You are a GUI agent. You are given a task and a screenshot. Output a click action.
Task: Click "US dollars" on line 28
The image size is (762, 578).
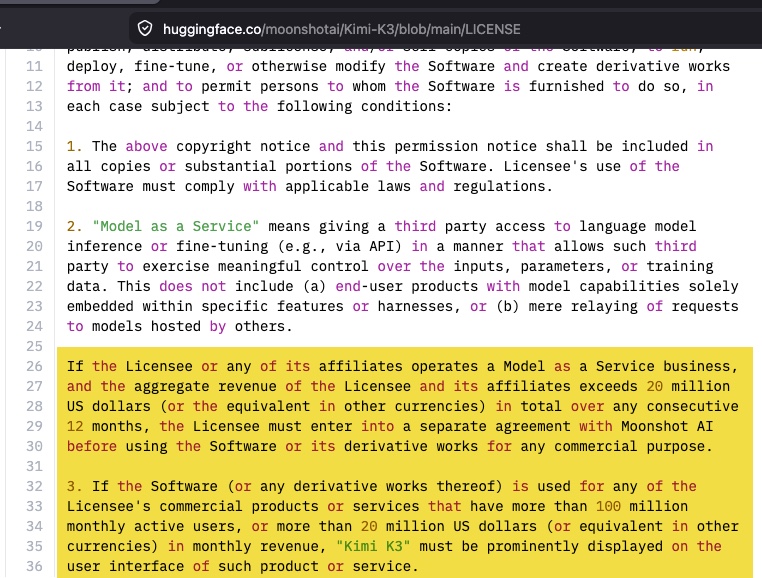(108, 406)
